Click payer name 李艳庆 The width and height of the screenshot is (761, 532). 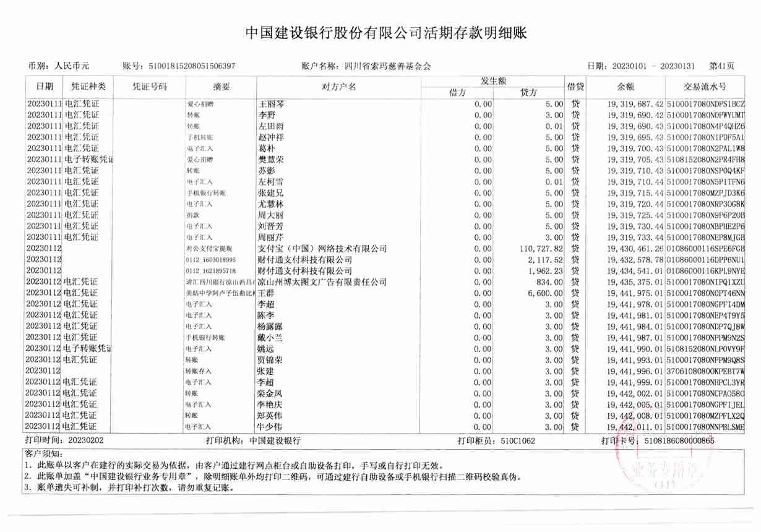pyautogui.click(x=270, y=405)
